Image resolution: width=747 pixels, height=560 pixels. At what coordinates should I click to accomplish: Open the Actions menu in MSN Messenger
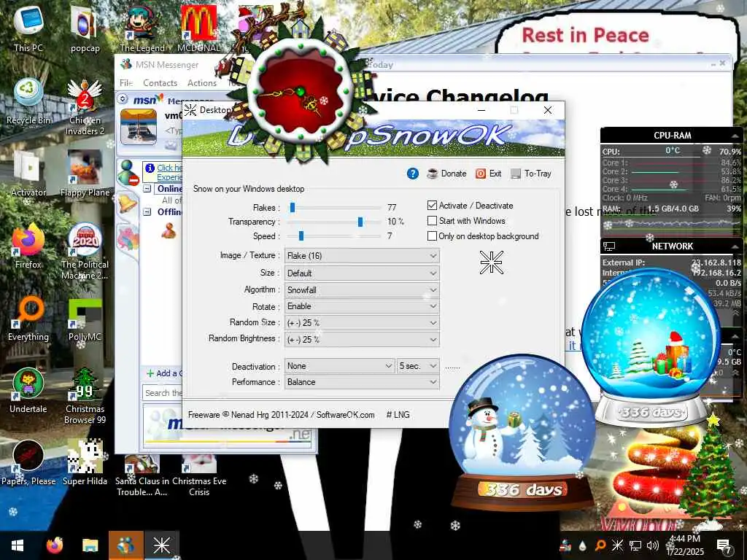coord(202,83)
